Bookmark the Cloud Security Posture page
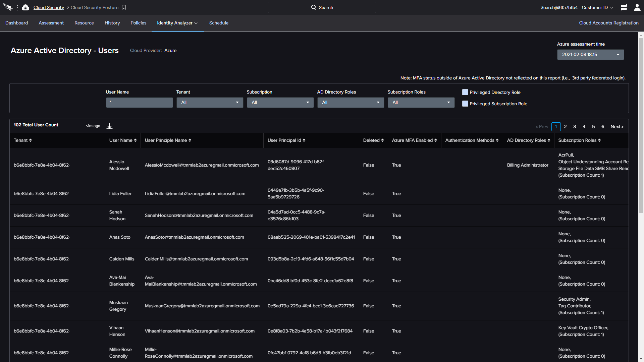This screenshot has width=644, height=362. [x=124, y=7]
